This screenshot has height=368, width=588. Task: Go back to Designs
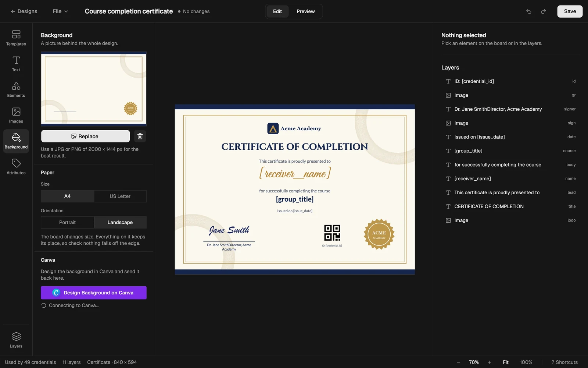point(24,11)
